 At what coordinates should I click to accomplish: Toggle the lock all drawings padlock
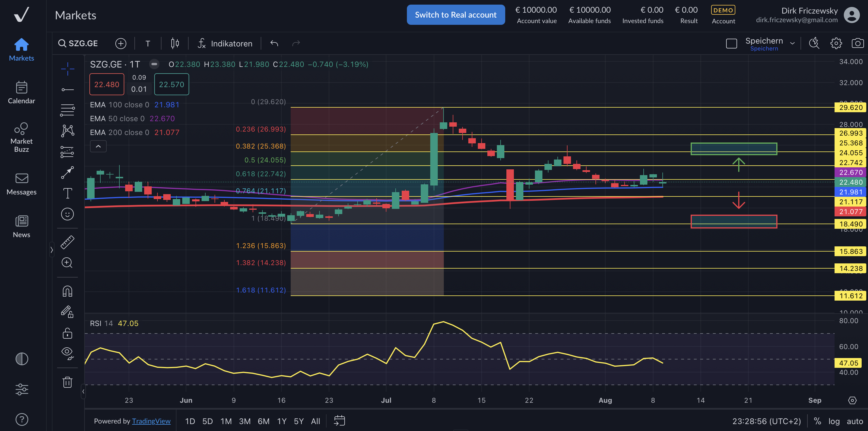67,333
